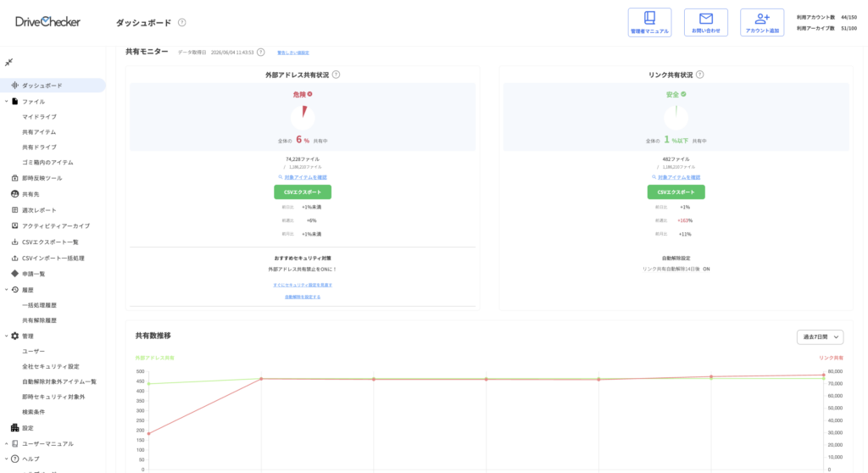Open 即時セキュリティ対象外 in the sidebar
The height and width of the screenshot is (473, 868).
pos(53,397)
